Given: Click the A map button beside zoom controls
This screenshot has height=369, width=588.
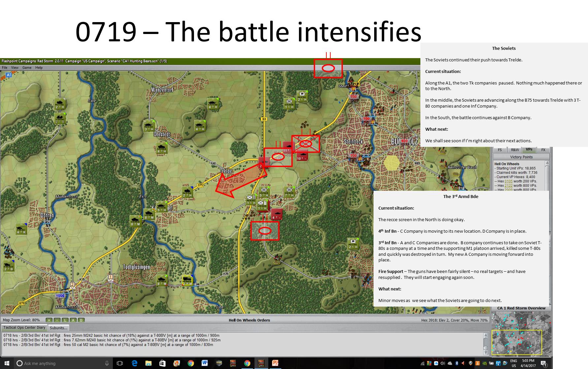Looking at the screenshot, I should point(73,320).
